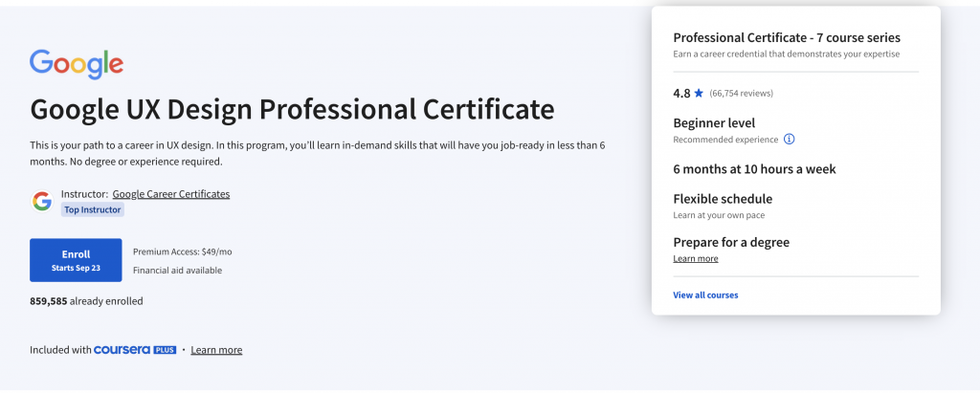
Task: Click the Flexible schedule heading
Action: click(x=723, y=199)
